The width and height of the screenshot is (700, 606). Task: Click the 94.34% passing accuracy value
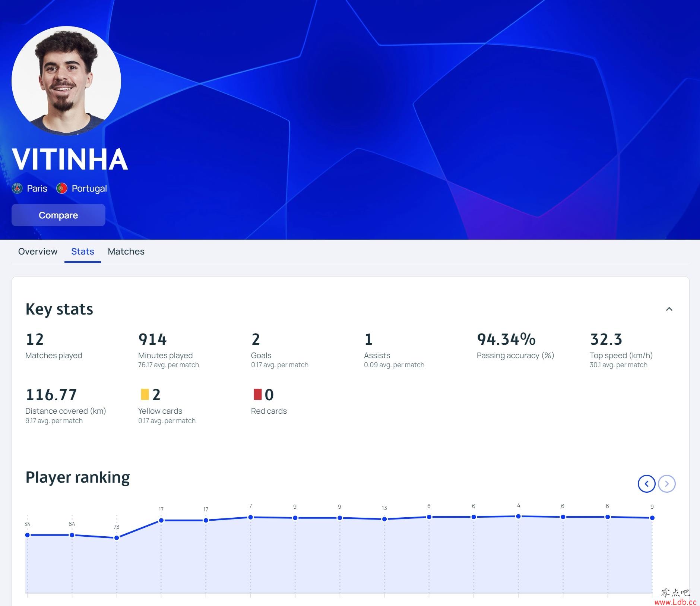click(x=506, y=340)
